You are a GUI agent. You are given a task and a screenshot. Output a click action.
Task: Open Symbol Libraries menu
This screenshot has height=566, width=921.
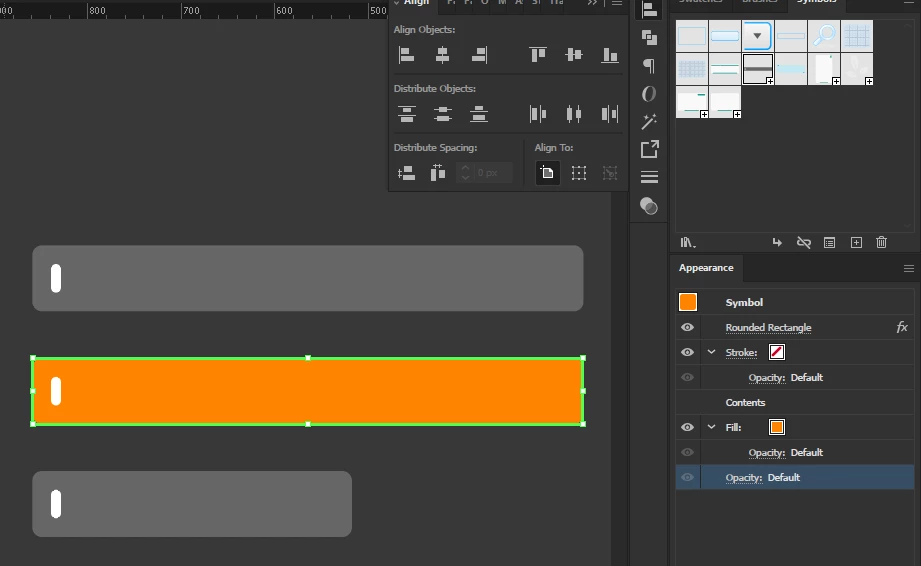point(688,242)
